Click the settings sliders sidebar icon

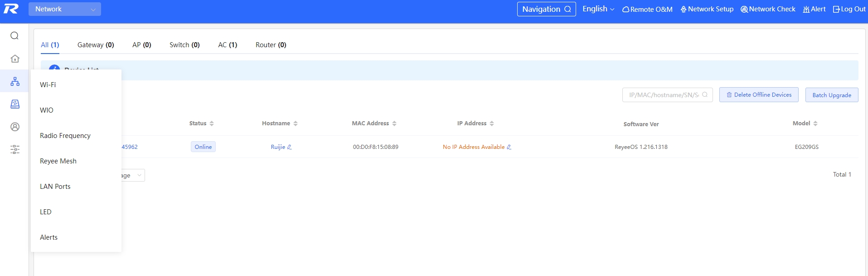pos(15,149)
